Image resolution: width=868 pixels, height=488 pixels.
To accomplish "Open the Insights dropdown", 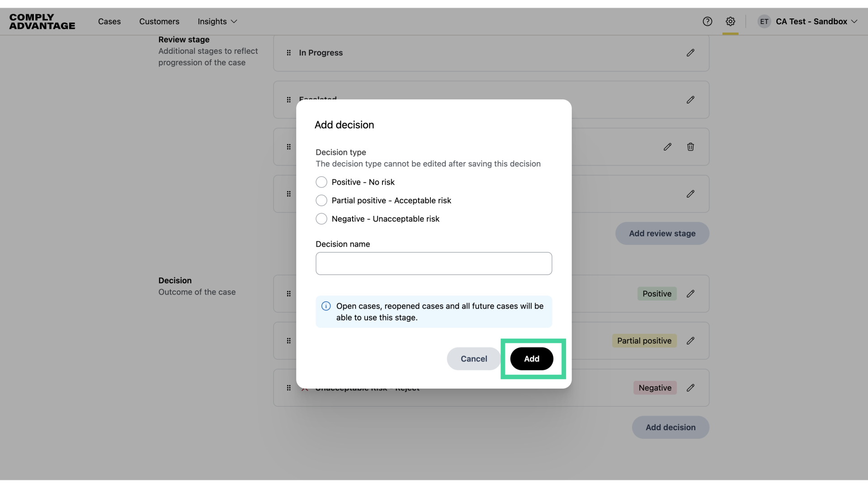I will [217, 21].
